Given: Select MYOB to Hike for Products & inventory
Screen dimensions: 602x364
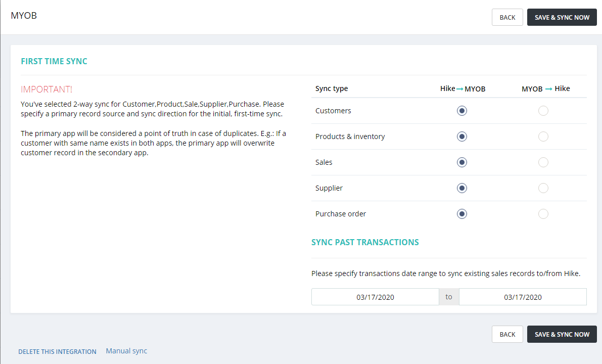Looking at the screenshot, I should click(543, 136).
